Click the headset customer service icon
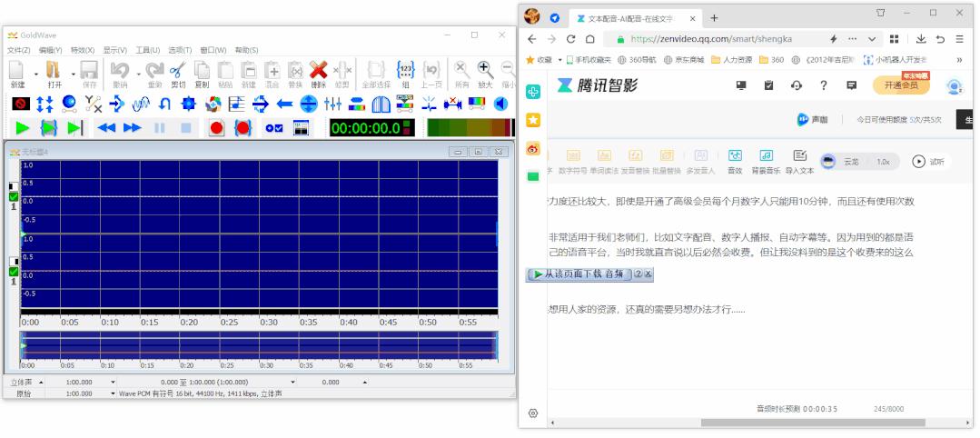Image resolution: width=980 pixels, height=438 pixels. pyautogui.click(x=797, y=85)
